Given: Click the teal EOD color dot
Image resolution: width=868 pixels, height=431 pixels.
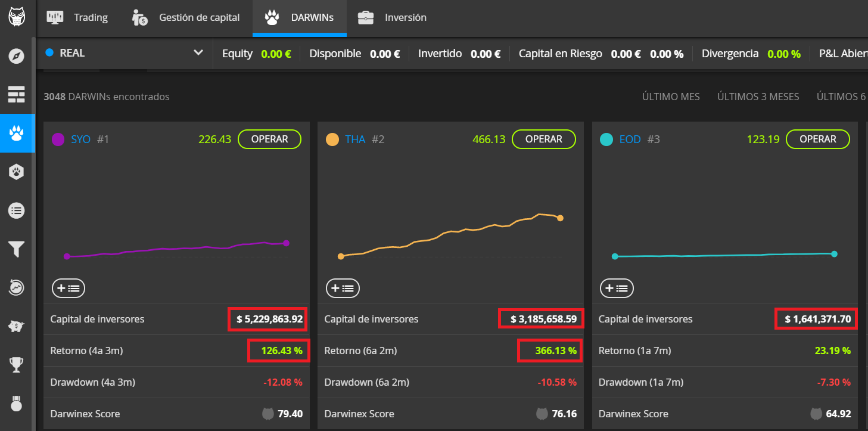Looking at the screenshot, I should click(606, 139).
